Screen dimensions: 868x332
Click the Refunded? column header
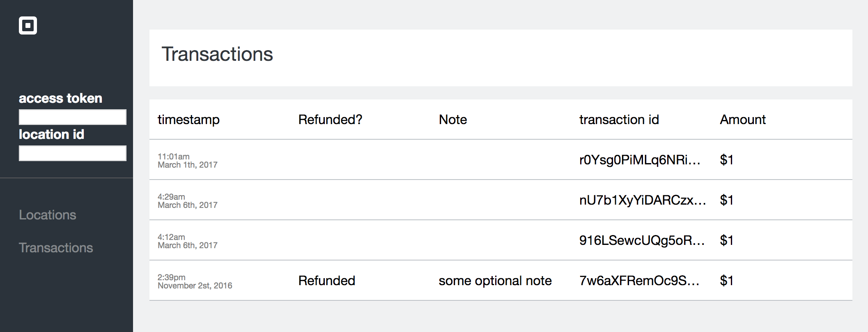click(330, 120)
